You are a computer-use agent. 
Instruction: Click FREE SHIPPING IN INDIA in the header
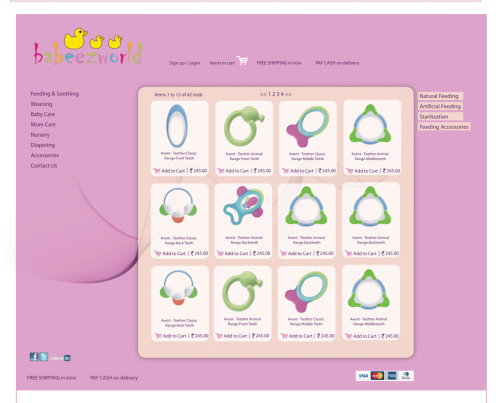[x=279, y=63]
